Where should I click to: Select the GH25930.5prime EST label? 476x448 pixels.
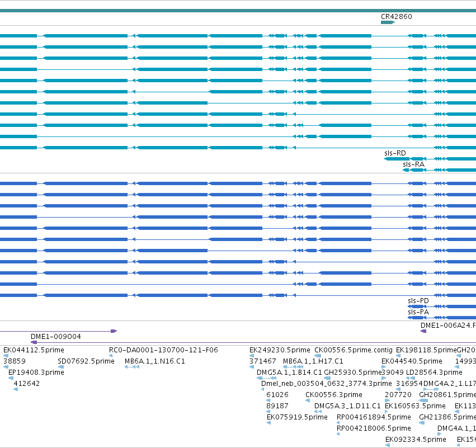pos(352,372)
